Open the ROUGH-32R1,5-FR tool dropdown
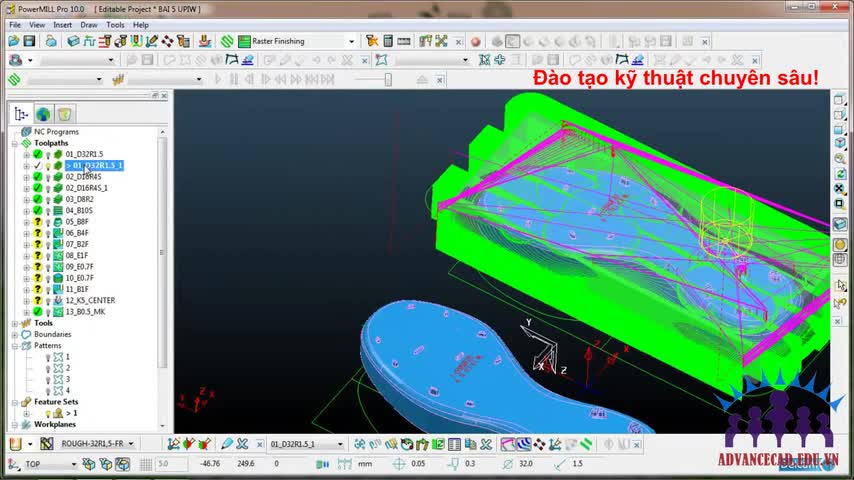 coord(131,444)
